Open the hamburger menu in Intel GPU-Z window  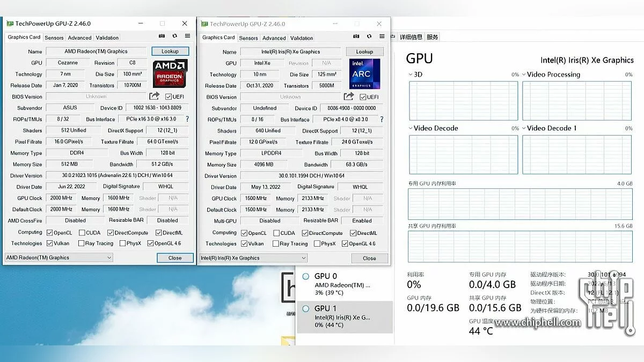pyautogui.click(x=382, y=36)
